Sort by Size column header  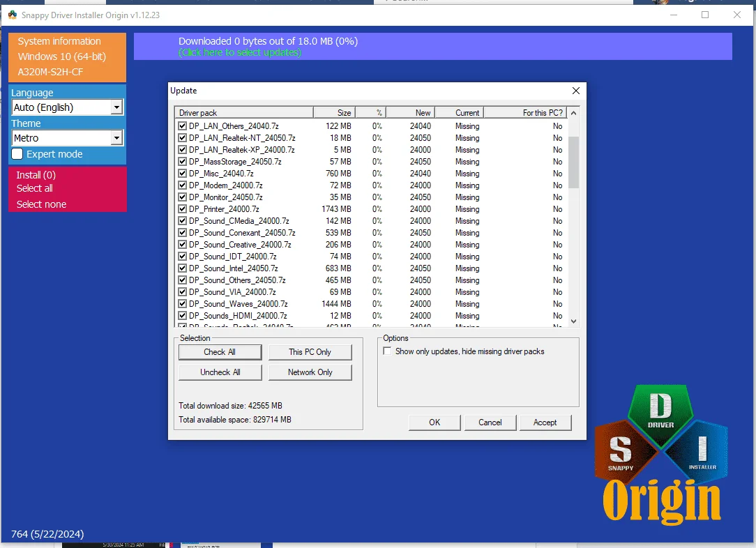tap(334, 112)
